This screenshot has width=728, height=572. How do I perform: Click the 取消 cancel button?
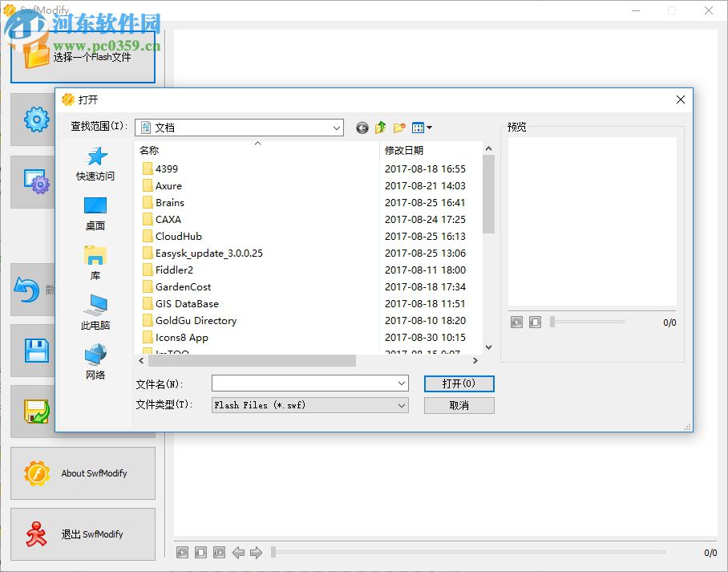tap(459, 405)
